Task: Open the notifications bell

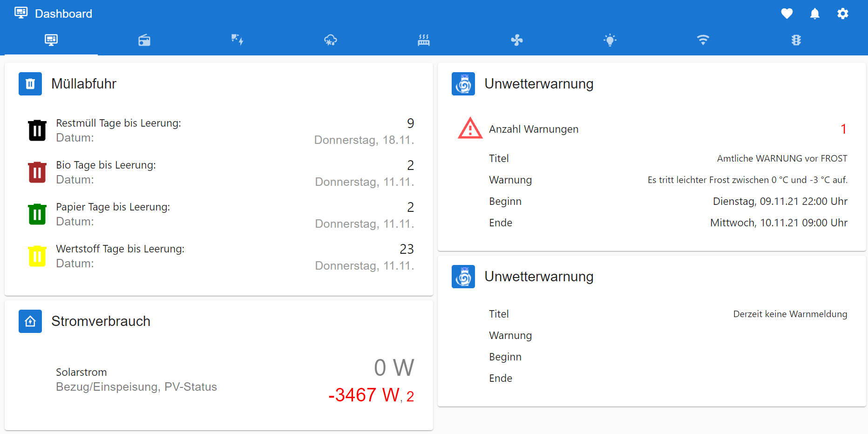Action: [x=815, y=14]
